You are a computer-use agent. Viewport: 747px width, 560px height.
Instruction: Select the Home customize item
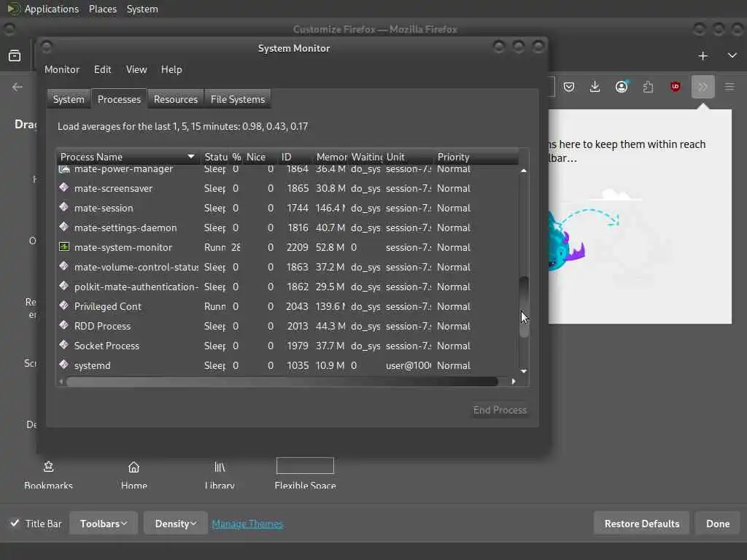click(x=134, y=475)
